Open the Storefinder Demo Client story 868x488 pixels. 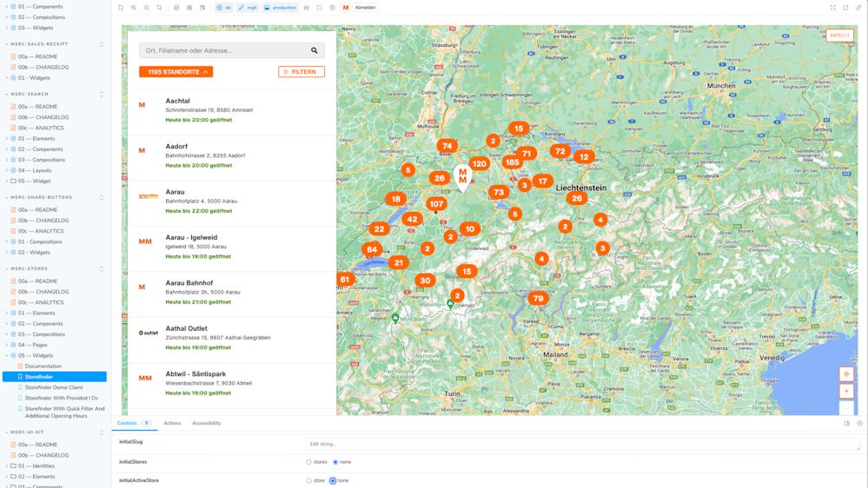click(54, 387)
